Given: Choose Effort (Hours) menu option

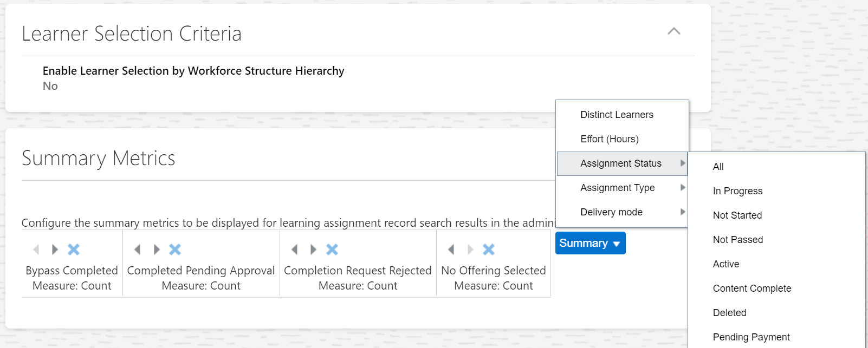Looking at the screenshot, I should click(x=610, y=139).
